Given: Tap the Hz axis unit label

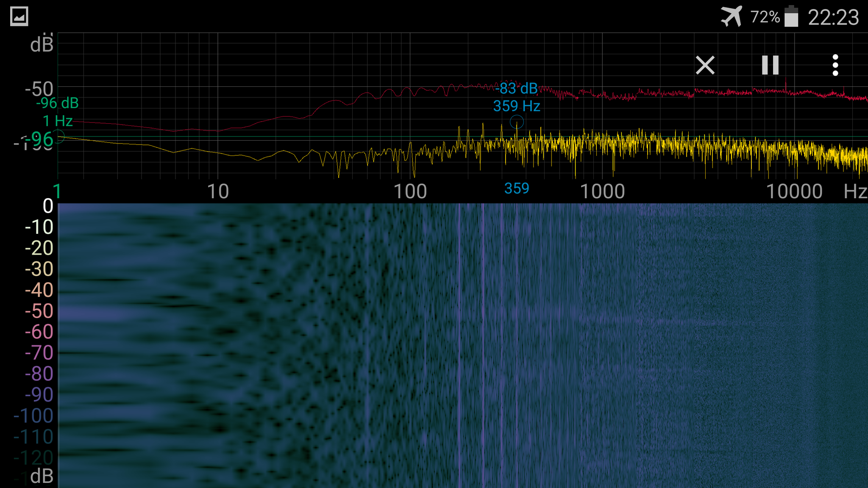Looking at the screenshot, I should (x=855, y=191).
